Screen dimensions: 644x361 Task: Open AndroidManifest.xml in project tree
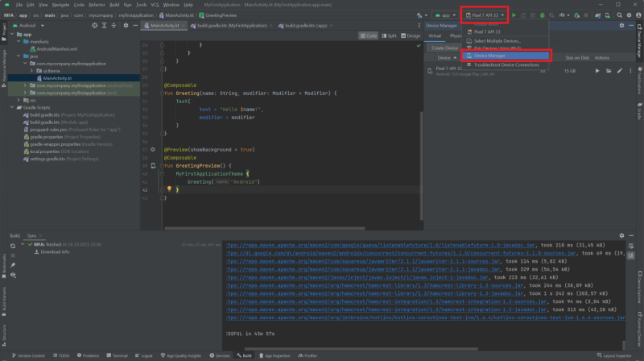53,49
